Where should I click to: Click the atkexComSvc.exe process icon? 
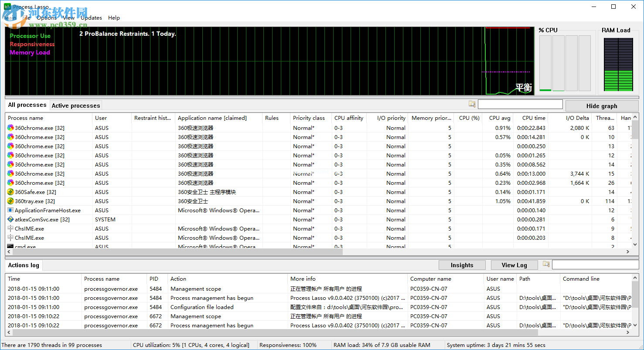point(10,219)
